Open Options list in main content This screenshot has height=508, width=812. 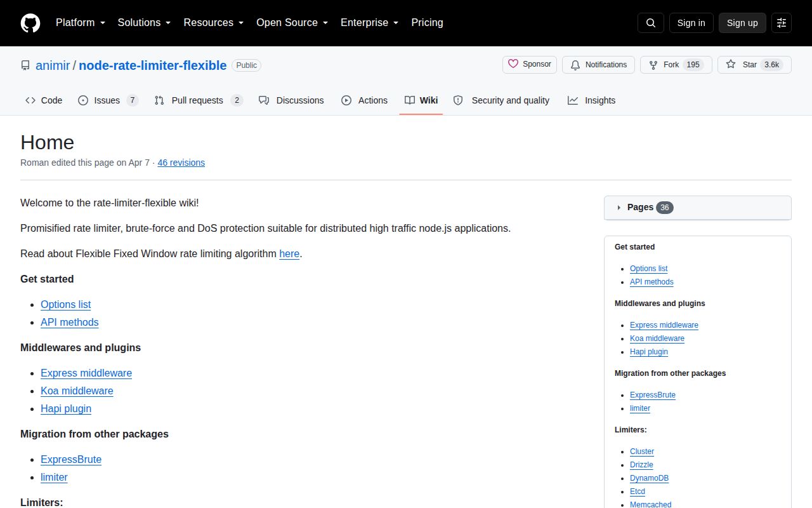pos(66,304)
